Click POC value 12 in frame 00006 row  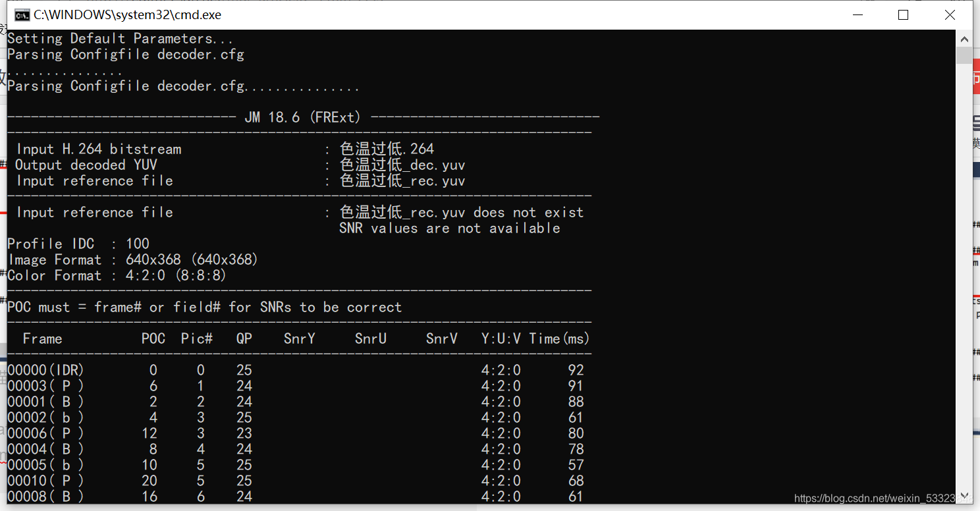(x=150, y=433)
